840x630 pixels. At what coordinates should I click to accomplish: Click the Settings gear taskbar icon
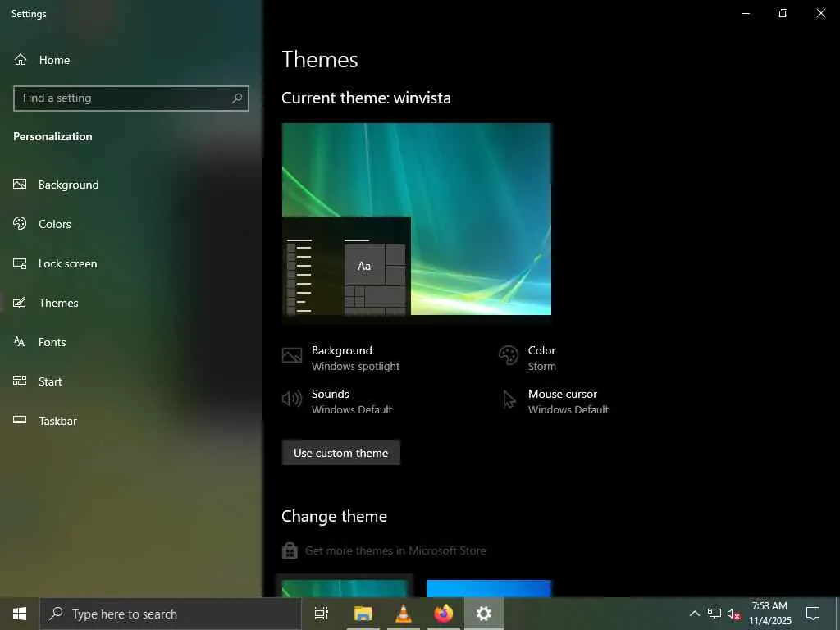coord(483,614)
